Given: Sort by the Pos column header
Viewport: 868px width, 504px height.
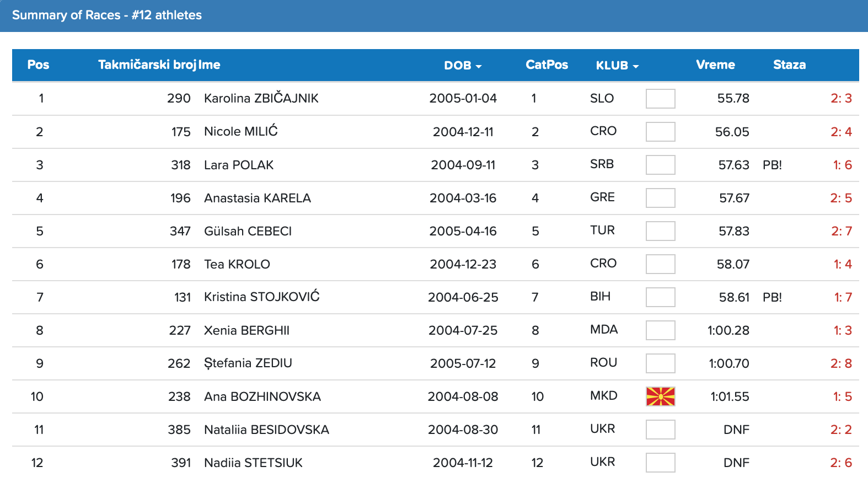Looking at the screenshot, I should point(38,65).
